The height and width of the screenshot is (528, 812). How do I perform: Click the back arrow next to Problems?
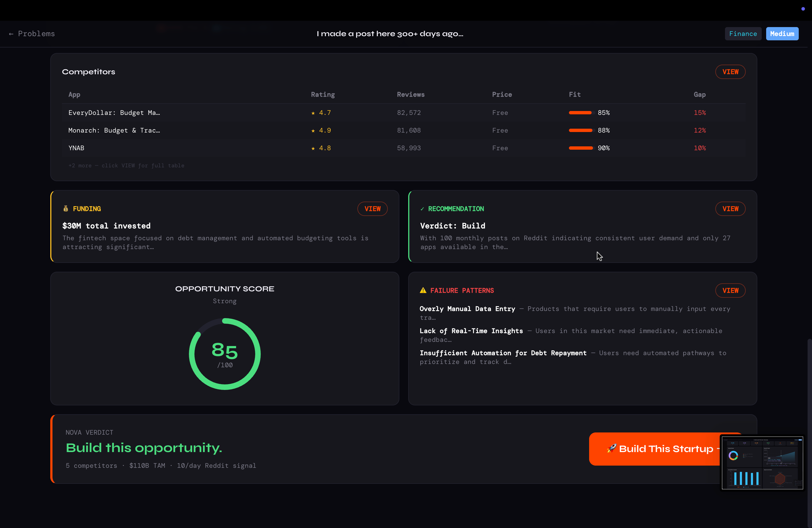(11, 34)
